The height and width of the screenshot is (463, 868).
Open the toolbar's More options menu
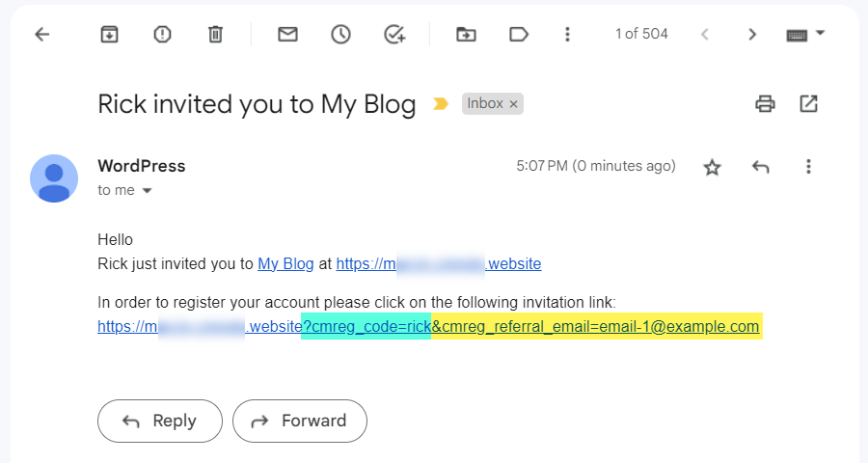[567, 35]
